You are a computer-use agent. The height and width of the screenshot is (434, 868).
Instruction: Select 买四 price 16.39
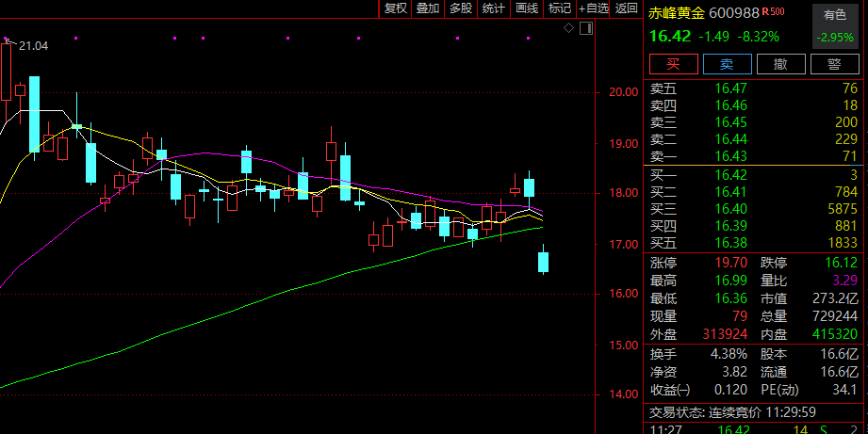click(x=730, y=226)
